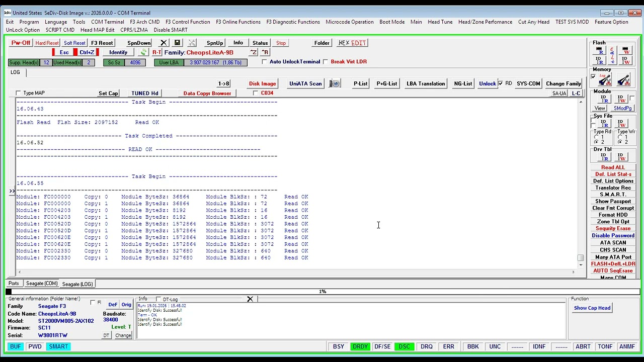Tick the checkbox beside Module write icon
Screen dimensions: 644x362
point(632,99)
